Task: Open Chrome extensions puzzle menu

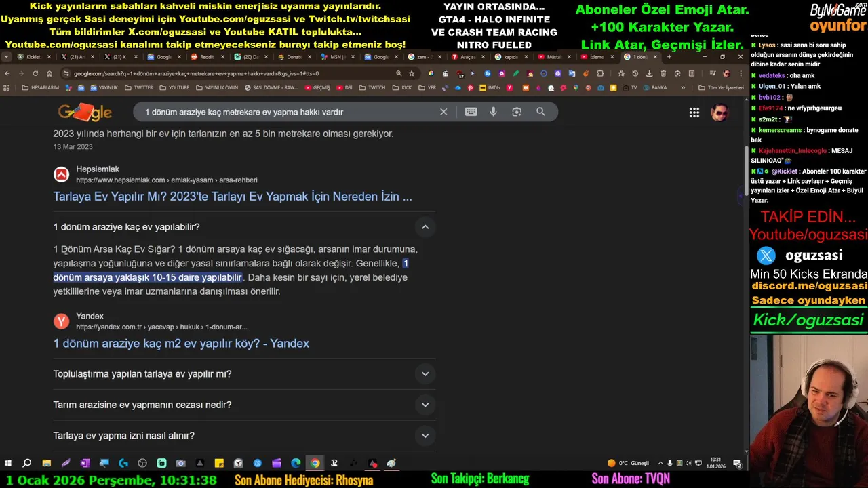Action: 600,73
